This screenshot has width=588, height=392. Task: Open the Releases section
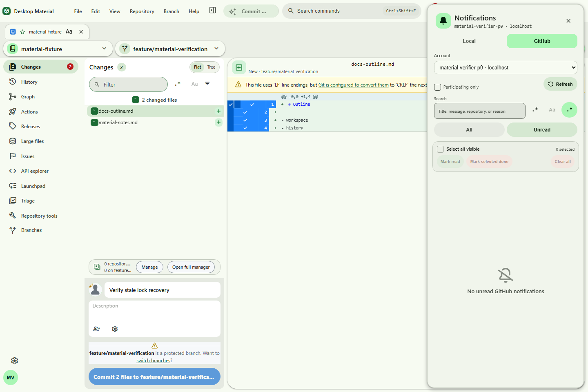[x=41, y=127]
